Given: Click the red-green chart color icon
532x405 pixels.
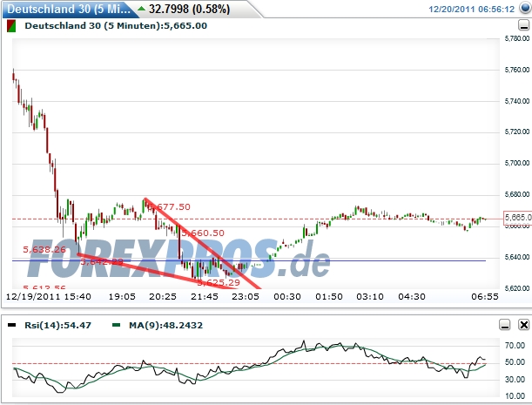Looking at the screenshot, I should click(x=11, y=26).
